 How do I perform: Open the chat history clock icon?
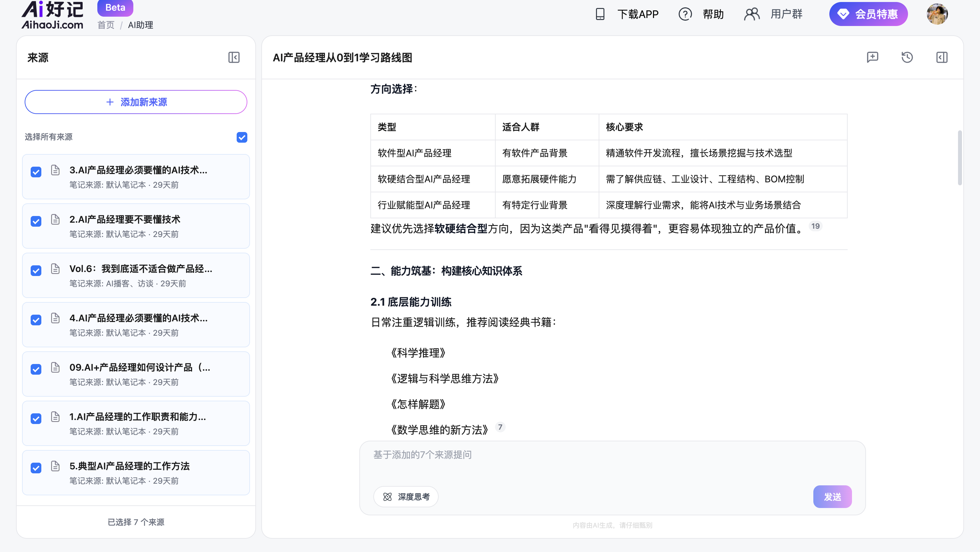coord(907,57)
